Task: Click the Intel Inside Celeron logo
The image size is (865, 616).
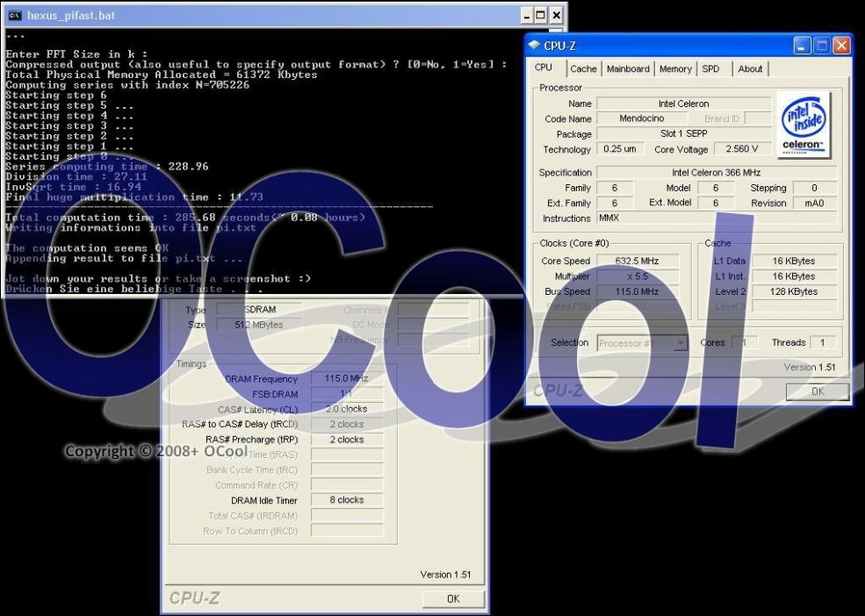Action: coord(803,125)
